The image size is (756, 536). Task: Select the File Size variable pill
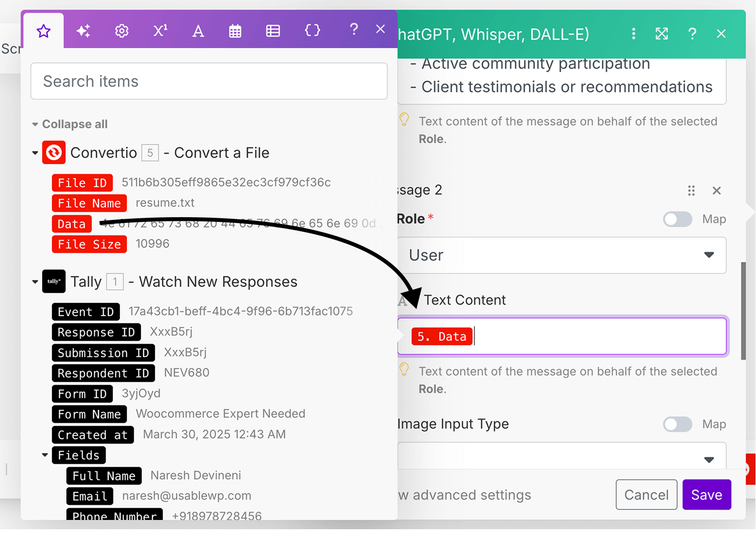[89, 244]
